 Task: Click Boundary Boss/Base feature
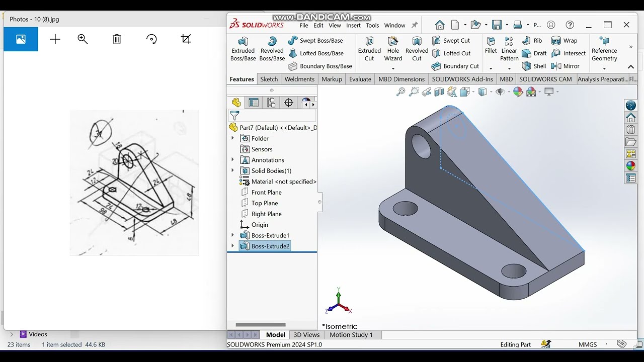[320, 66]
